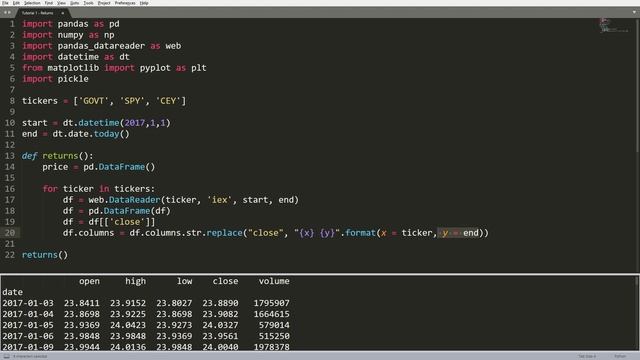Open the Selection menu
Screen dimensions: 640x360
tap(32, 3)
